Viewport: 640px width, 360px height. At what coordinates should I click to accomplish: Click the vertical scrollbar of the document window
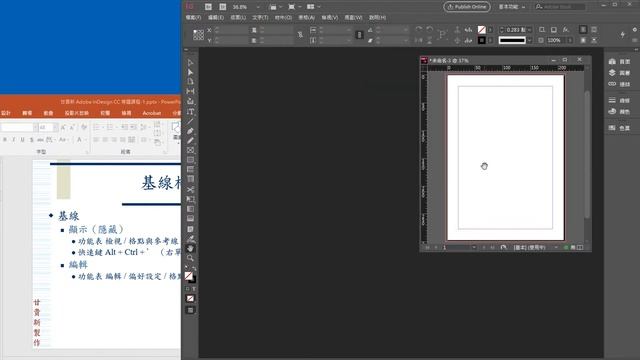coord(587,155)
